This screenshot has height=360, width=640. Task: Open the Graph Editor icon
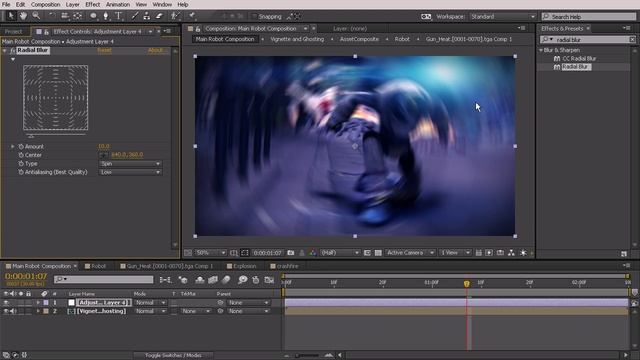click(x=269, y=280)
